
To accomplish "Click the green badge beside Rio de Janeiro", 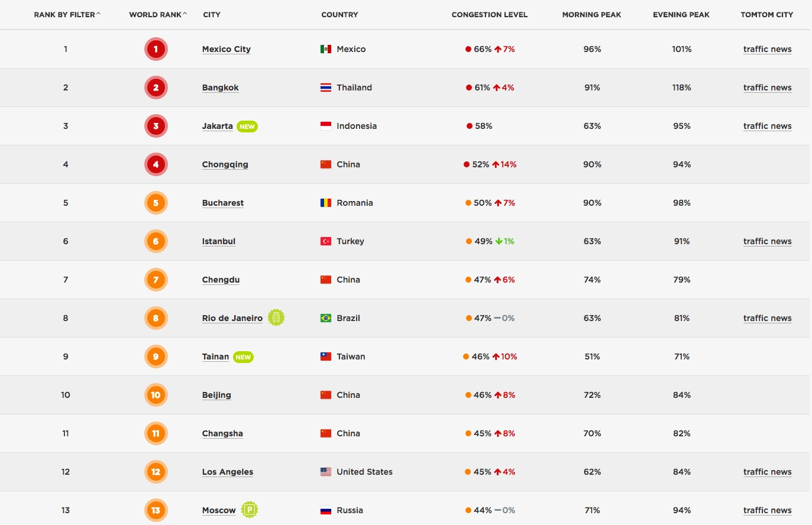I will (x=276, y=317).
